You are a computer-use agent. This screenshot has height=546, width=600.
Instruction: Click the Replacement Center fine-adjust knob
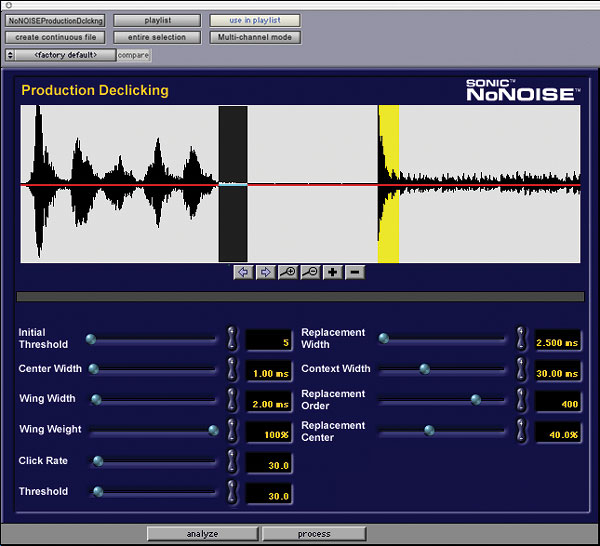point(521,430)
